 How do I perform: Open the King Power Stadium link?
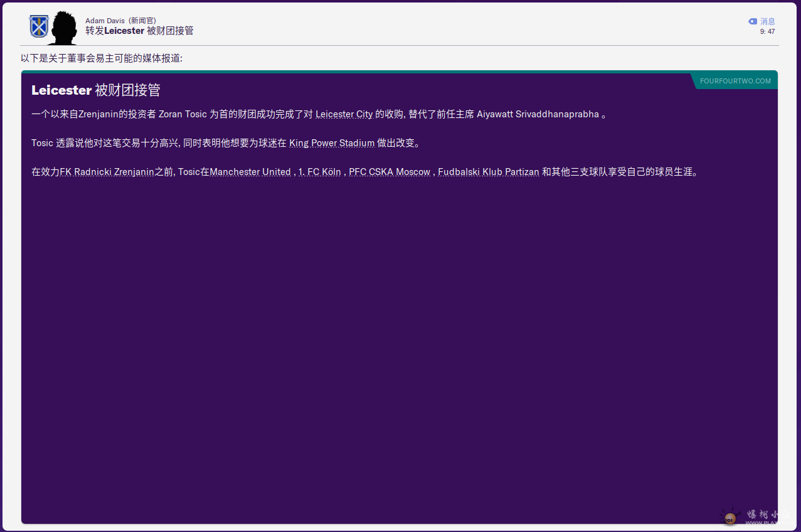(x=332, y=143)
